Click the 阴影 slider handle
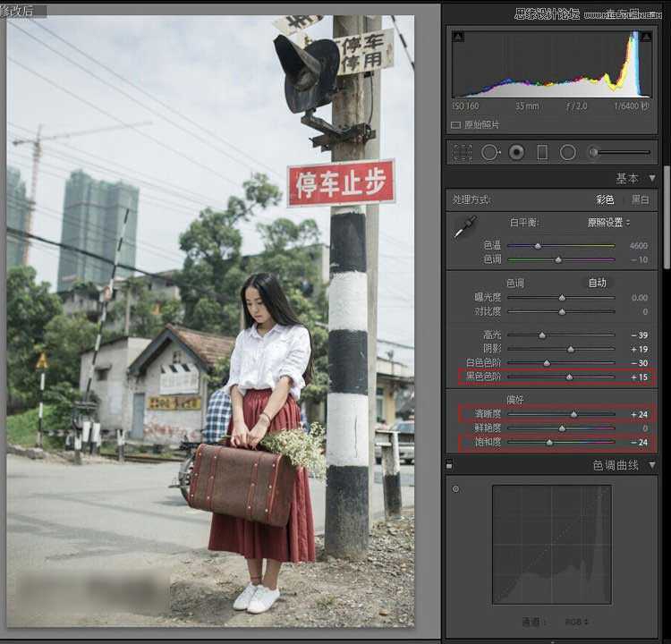The width and height of the screenshot is (671, 644). 571,350
